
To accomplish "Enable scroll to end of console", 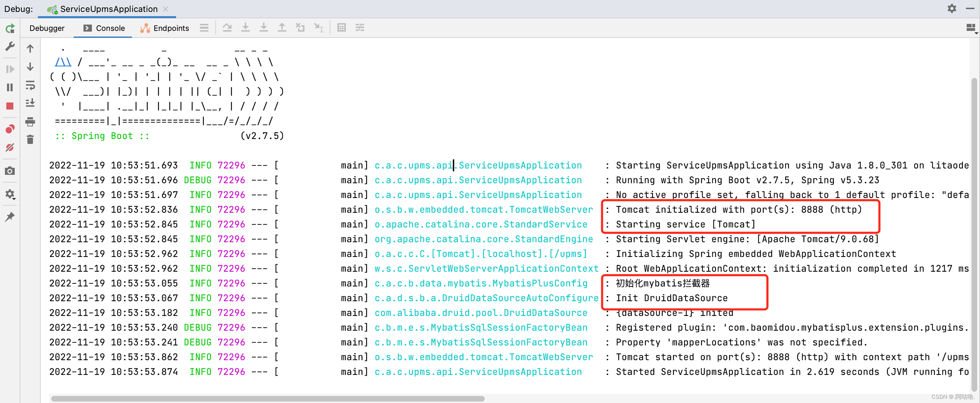I will click(x=30, y=103).
